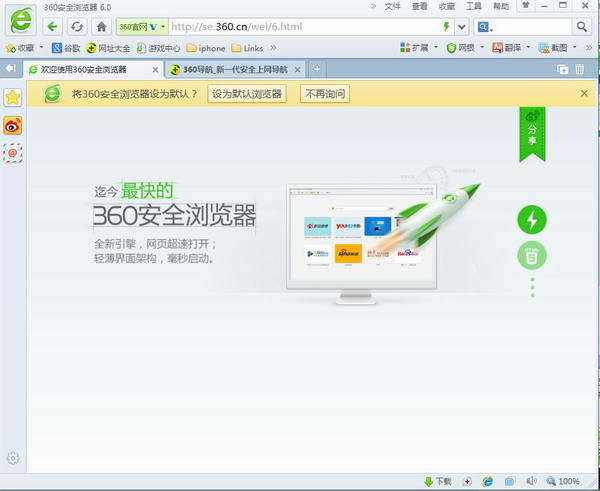Expand the 网银 dropdown arrow

coord(482,47)
